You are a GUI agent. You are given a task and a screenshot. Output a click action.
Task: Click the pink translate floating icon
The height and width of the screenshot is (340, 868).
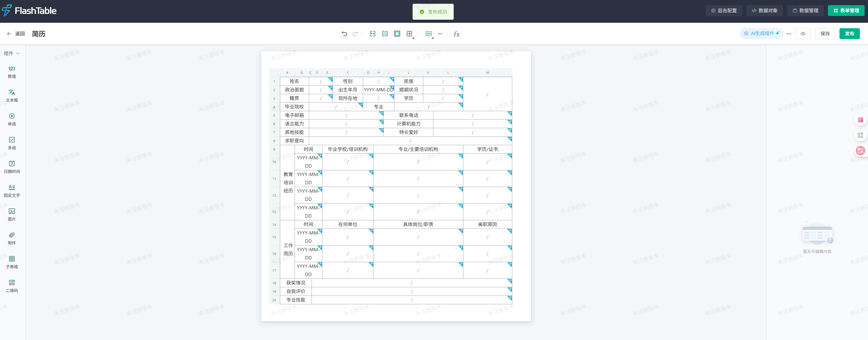click(x=861, y=151)
